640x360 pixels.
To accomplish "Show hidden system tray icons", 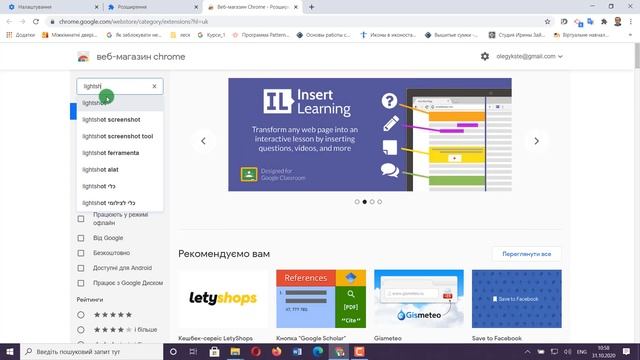I will point(527,351).
